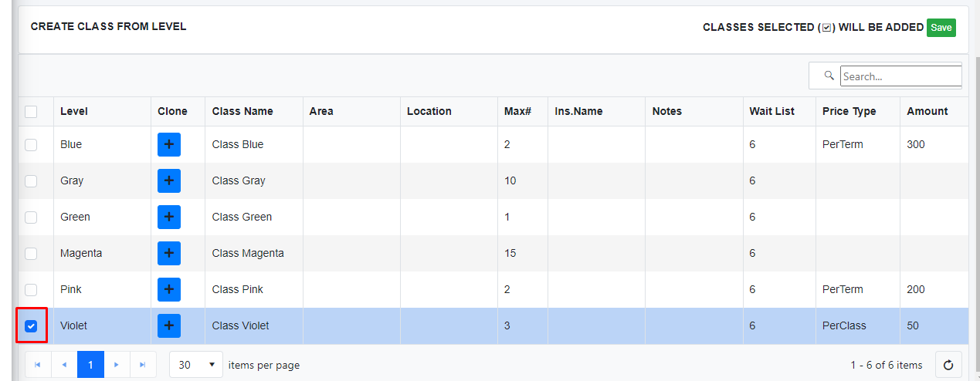
Task: Select page 1 in the pager
Action: coord(90,365)
